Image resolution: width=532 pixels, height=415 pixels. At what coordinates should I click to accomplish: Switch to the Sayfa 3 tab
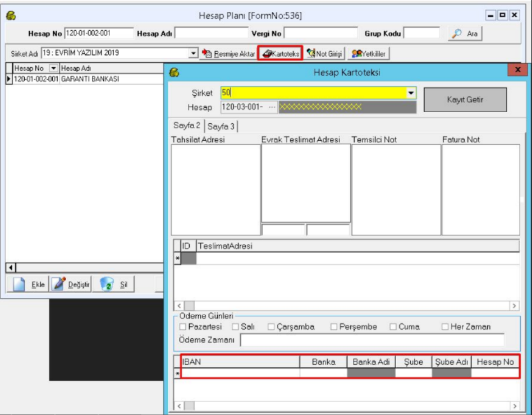pyautogui.click(x=221, y=127)
